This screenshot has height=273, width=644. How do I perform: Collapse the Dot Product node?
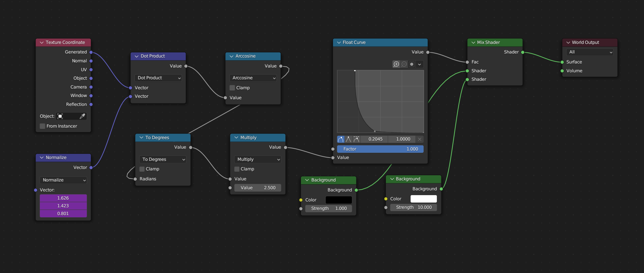(x=137, y=56)
